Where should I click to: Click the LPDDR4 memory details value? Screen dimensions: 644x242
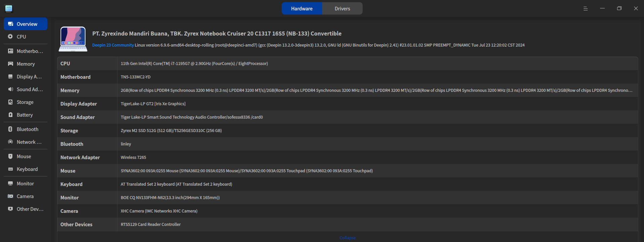click(x=377, y=90)
